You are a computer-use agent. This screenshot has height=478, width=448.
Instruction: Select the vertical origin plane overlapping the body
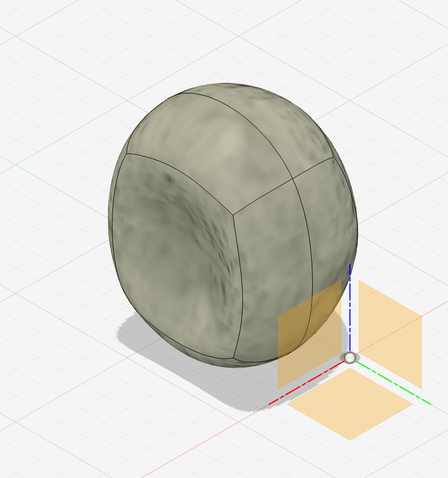pyautogui.click(x=309, y=334)
